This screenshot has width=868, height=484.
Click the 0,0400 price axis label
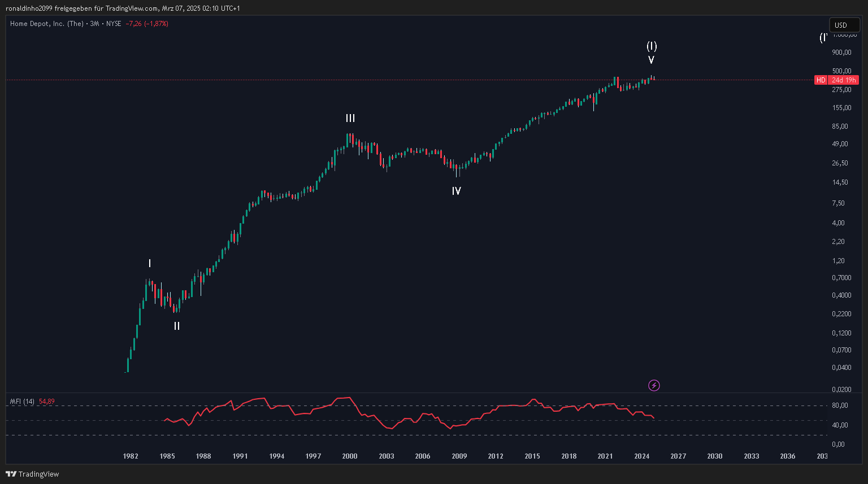tap(841, 368)
